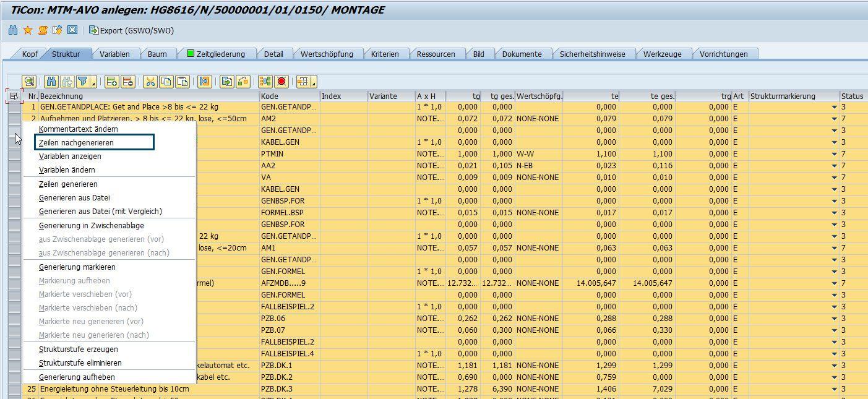Click the yellow star favorites icon
Viewport: 868px width, 399px height.
[x=27, y=30]
